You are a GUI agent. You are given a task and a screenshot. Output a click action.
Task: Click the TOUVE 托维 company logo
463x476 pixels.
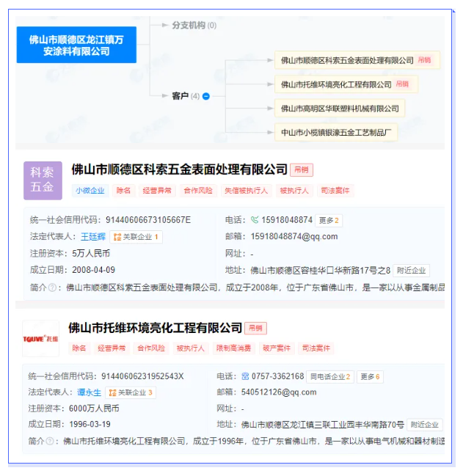click(x=41, y=338)
